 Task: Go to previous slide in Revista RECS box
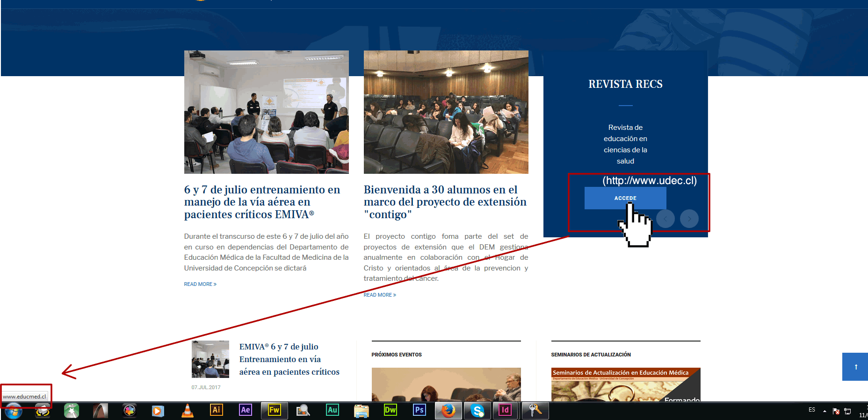pos(665,219)
